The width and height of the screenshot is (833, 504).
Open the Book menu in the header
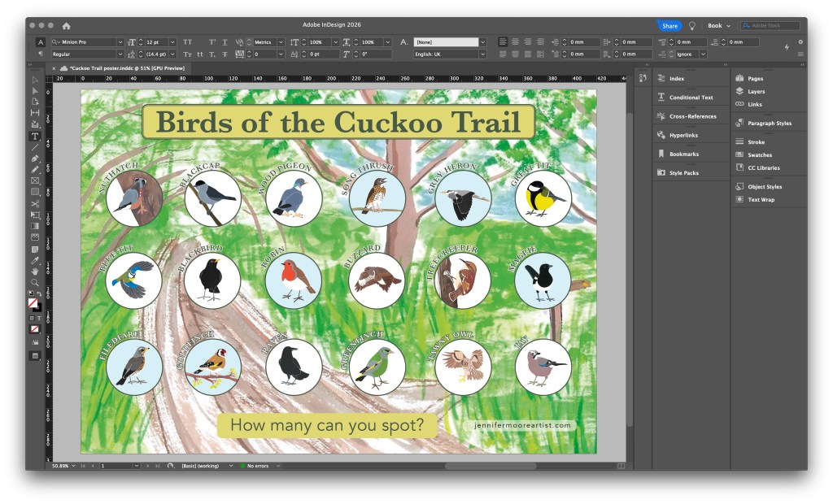[x=717, y=25]
